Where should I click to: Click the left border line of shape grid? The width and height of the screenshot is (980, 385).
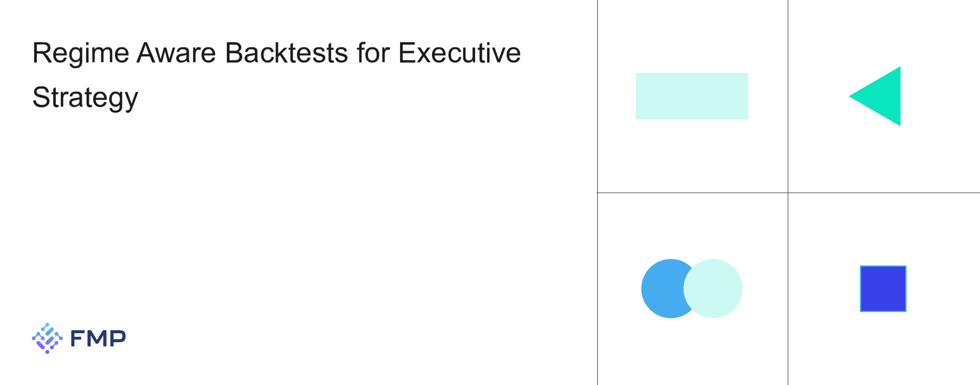click(597, 192)
